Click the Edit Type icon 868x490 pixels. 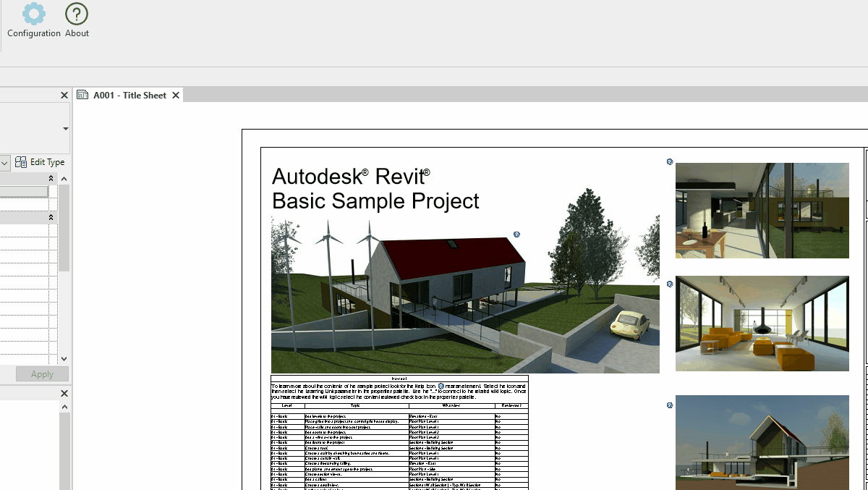22,162
